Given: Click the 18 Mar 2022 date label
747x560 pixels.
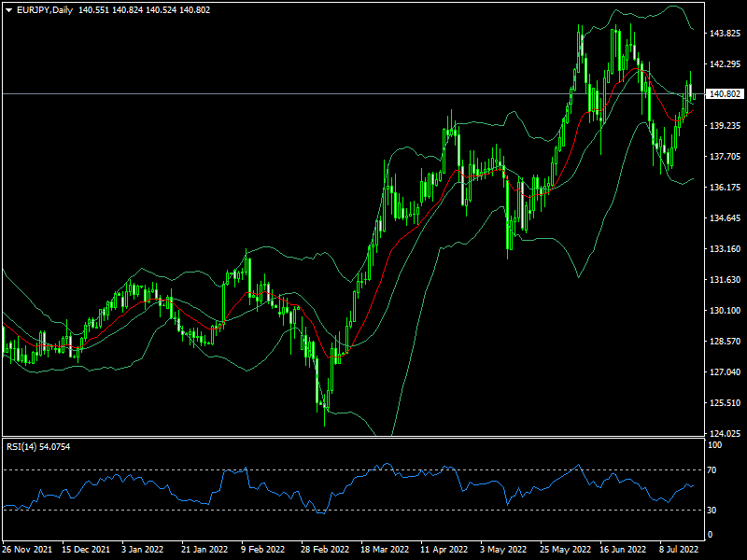Looking at the screenshot, I should (385, 550).
